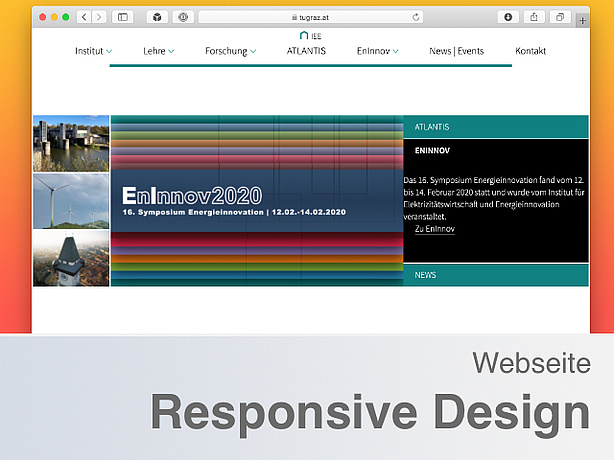This screenshot has height=460, width=614.
Task: Open the ATLANTIS menu item
Action: coord(306,51)
